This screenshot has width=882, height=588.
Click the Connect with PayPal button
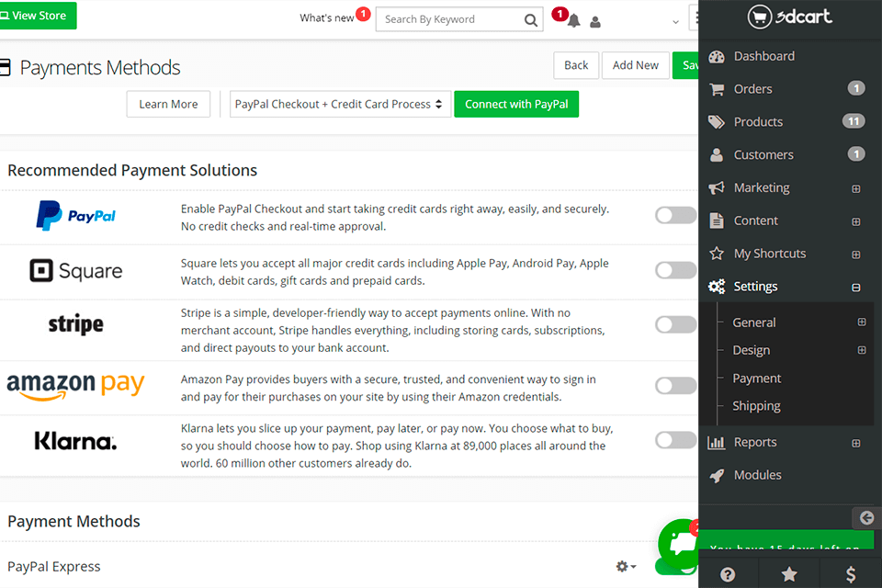pyautogui.click(x=516, y=104)
